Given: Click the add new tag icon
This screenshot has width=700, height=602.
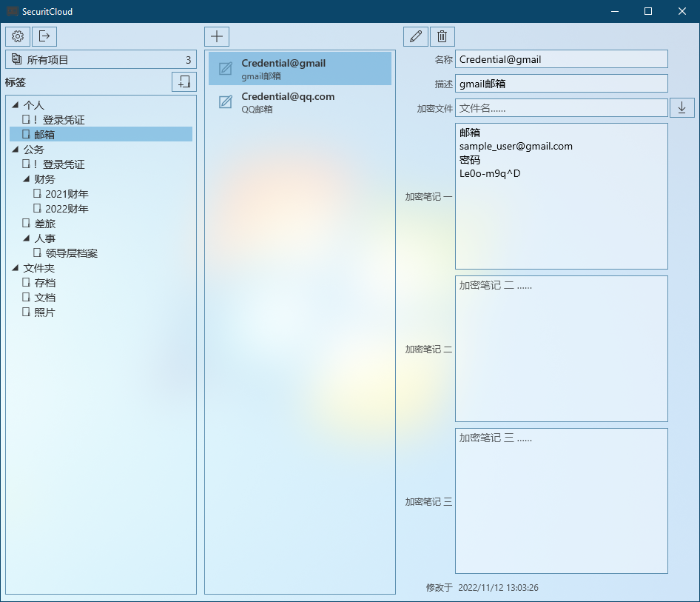Looking at the screenshot, I should (184, 82).
